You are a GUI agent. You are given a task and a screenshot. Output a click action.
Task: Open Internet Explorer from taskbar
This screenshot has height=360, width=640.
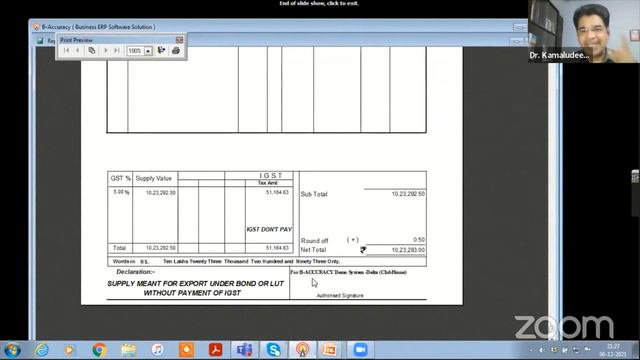click(42, 350)
